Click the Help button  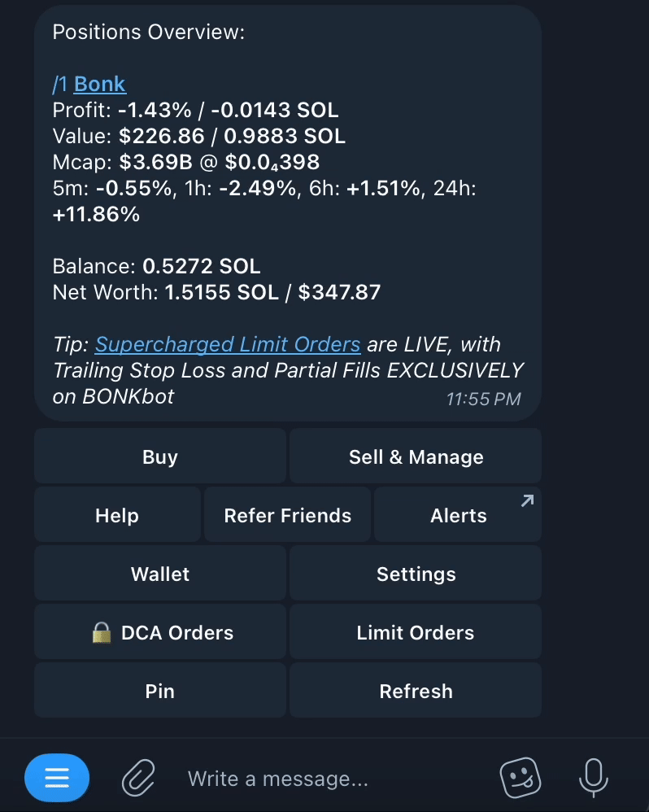(x=117, y=516)
